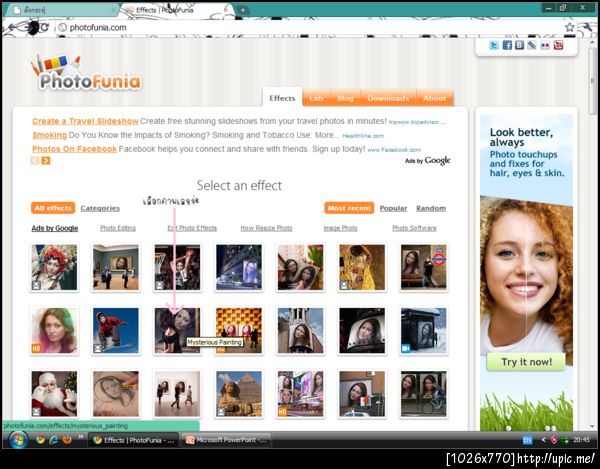Bookmark page with the star icon
This screenshot has height=469, width=600.
click(x=569, y=27)
